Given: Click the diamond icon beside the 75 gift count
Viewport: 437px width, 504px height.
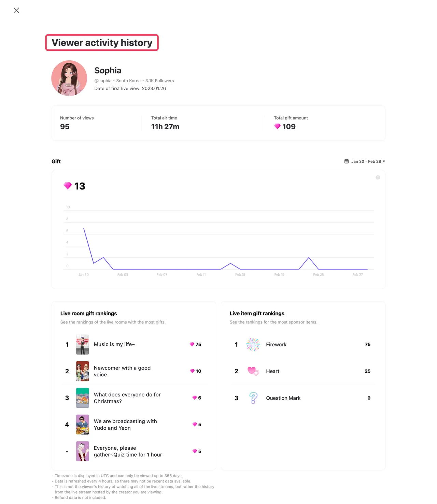Looking at the screenshot, I should 192,344.
